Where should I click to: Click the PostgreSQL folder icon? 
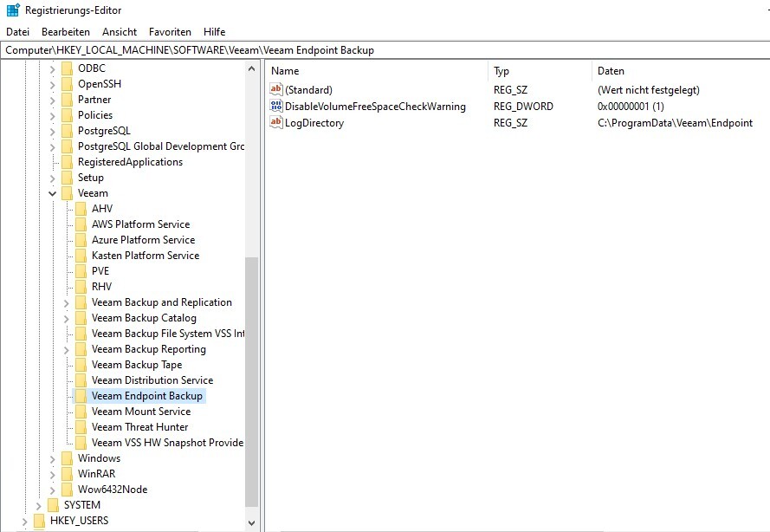point(68,131)
